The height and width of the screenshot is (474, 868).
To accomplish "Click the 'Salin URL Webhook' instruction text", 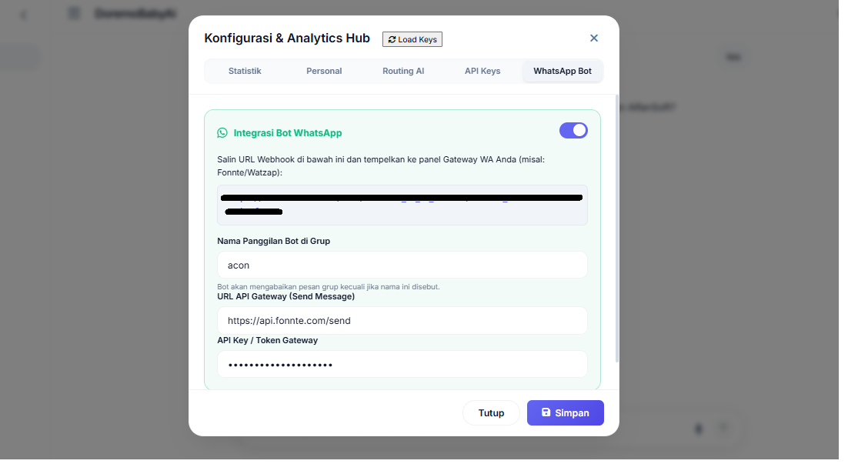I will coord(381,166).
